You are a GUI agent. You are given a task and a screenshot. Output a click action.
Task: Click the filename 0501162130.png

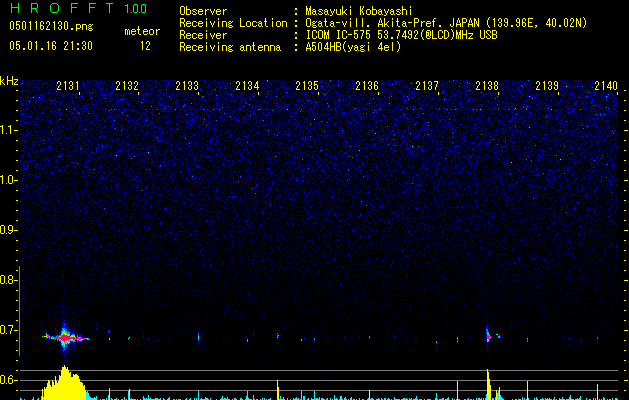pyautogui.click(x=51, y=27)
